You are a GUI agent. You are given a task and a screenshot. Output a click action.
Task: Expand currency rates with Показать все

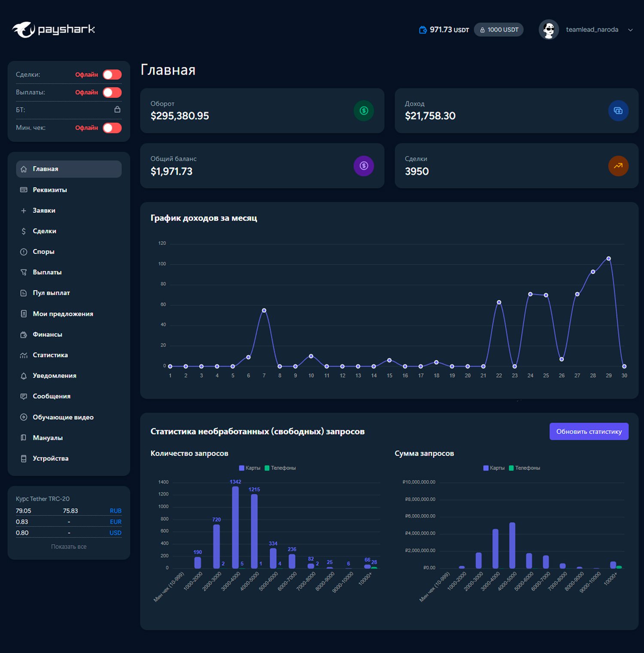point(69,547)
